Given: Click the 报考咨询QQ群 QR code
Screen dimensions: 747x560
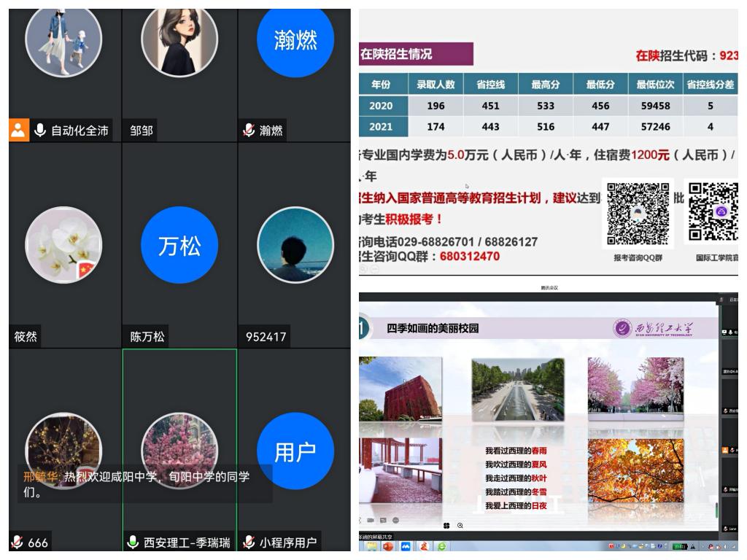Looking at the screenshot, I should click(638, 214).
